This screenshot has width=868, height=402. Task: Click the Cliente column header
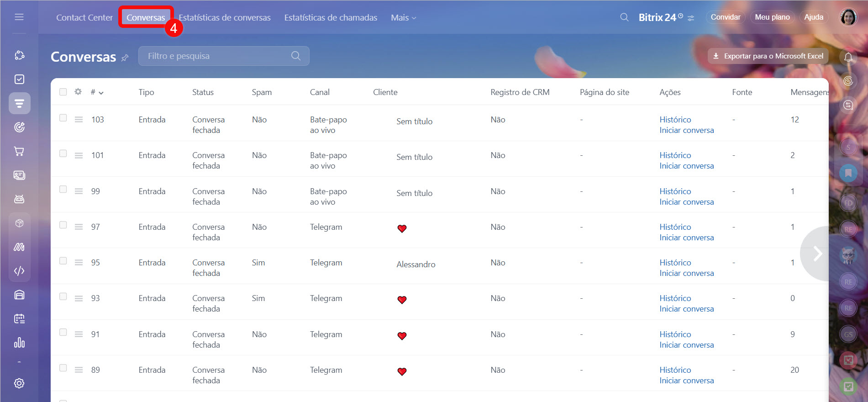tap(385, 92)
